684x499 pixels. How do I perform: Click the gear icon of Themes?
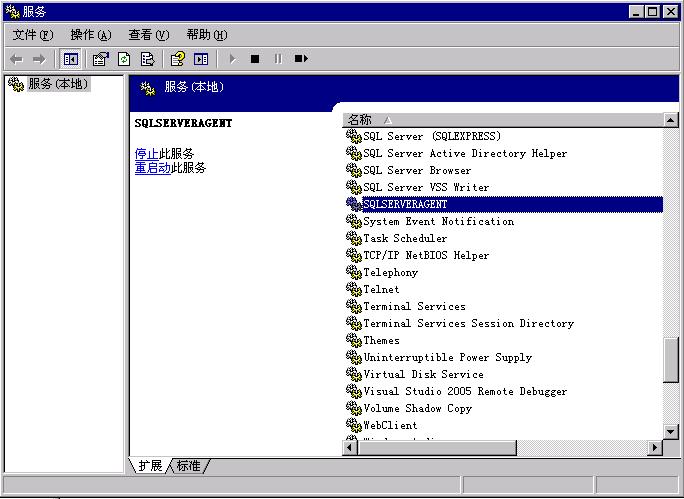(x=354, y=340)
